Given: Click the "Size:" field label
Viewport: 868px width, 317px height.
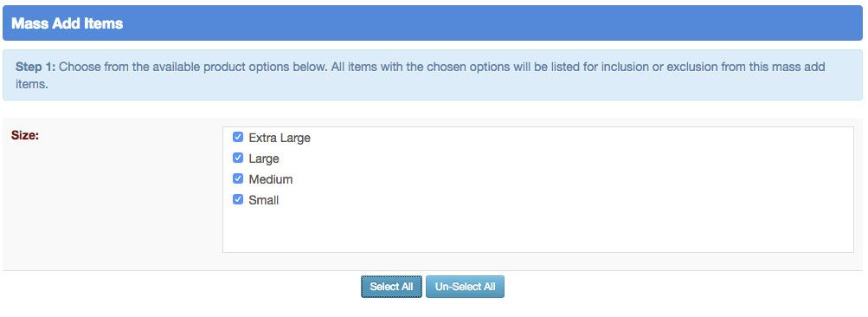Looking at the screenshot, I should pyautogui.click(x=25, y=135).
